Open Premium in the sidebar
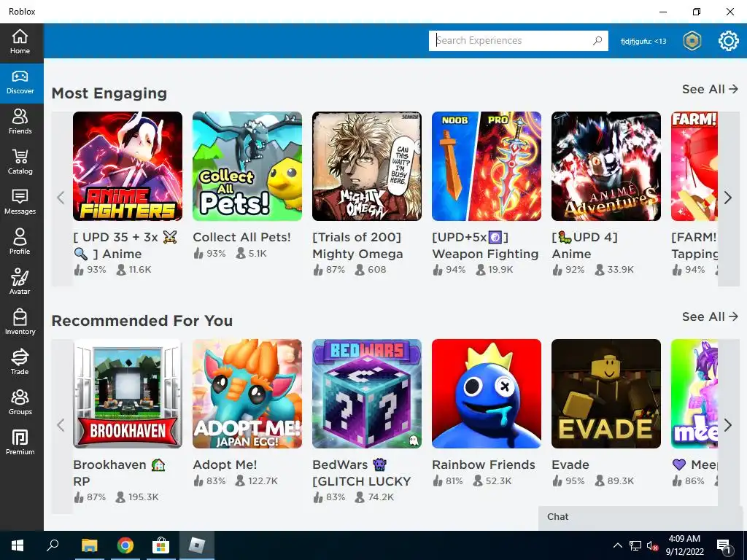Viewport: 747px width, 560px height. (20, 443)
